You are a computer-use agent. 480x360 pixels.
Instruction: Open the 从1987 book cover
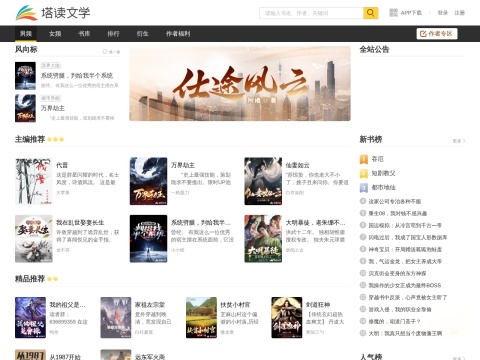pyautogui.click(x=30, y=355)
